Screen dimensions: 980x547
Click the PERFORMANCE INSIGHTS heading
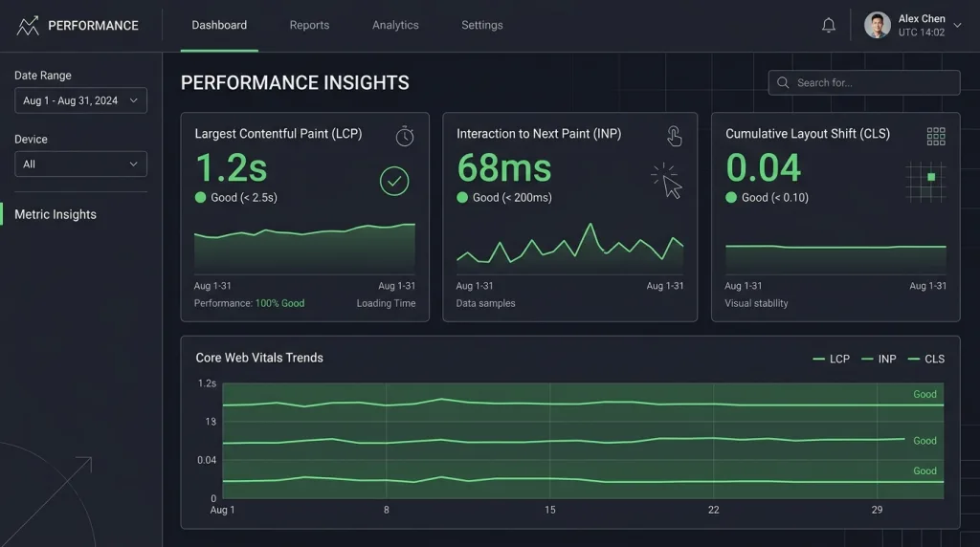point(295,82)
